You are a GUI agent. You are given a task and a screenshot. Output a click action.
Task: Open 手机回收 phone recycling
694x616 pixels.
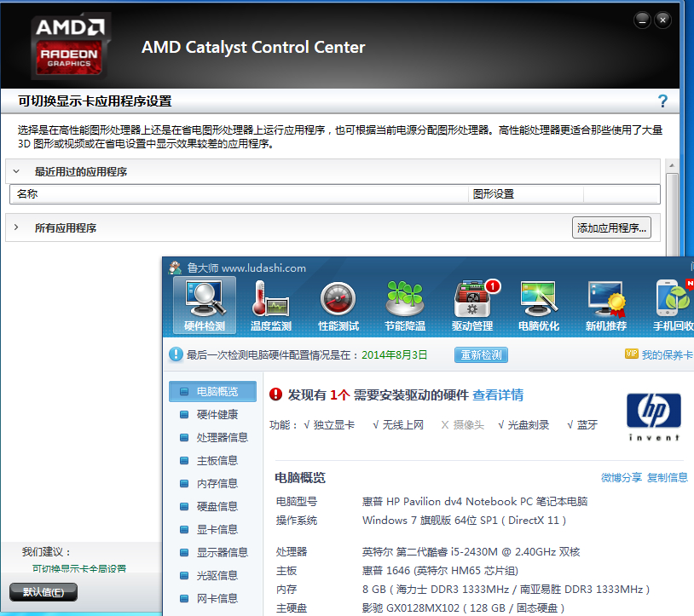(674, 306)
